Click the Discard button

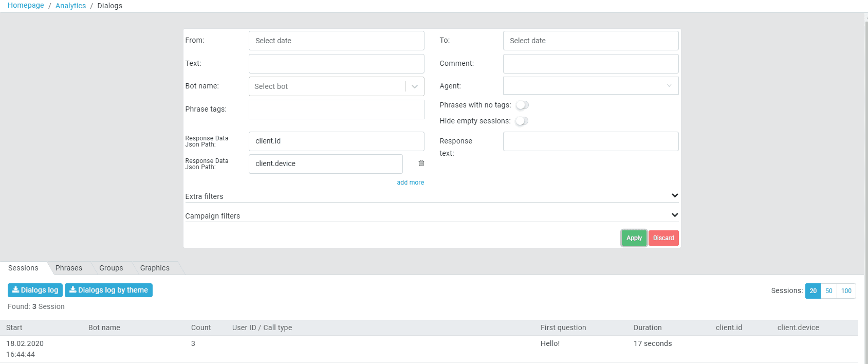[x=663, y=238]
